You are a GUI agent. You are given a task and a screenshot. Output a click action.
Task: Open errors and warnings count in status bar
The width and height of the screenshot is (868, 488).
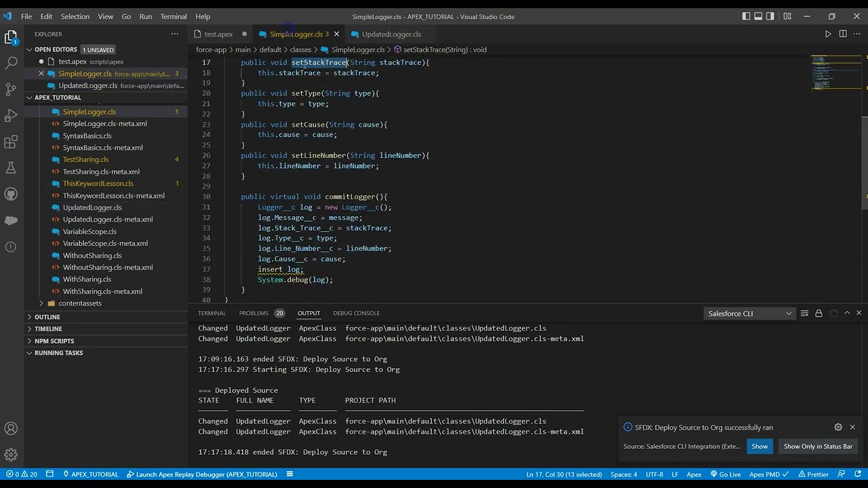[22, 474]
